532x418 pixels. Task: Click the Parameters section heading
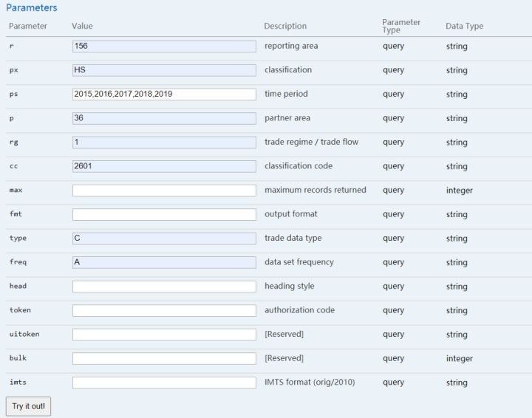click(32, 7)
